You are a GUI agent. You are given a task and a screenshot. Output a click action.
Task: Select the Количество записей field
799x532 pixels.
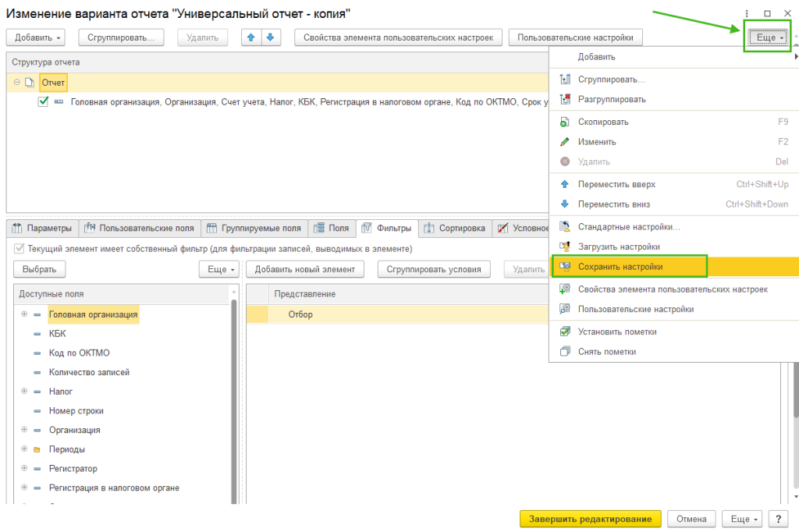click(x=89, y=372)
